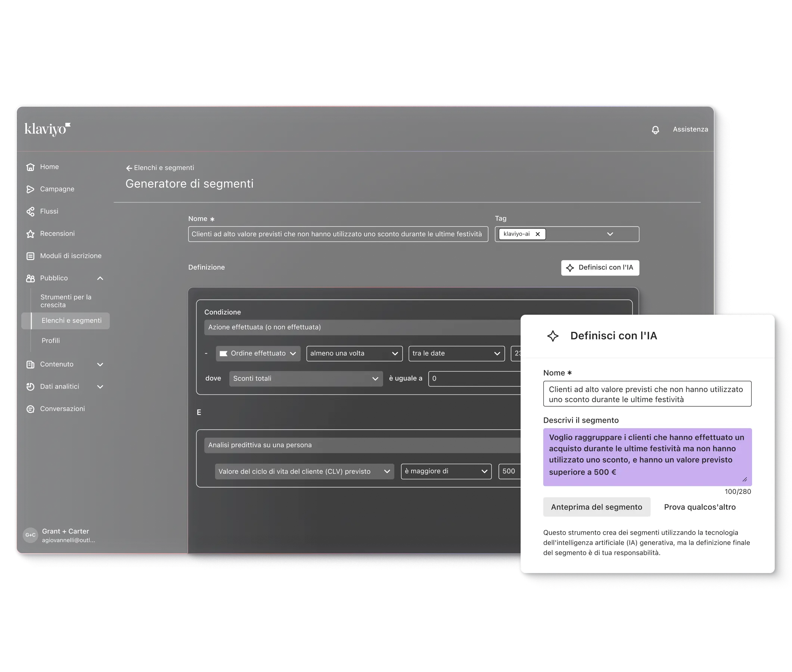This screenshot has width=792, height=672.
Task: Click Prova qualcos'altro
Action: (x=699, y=507)
